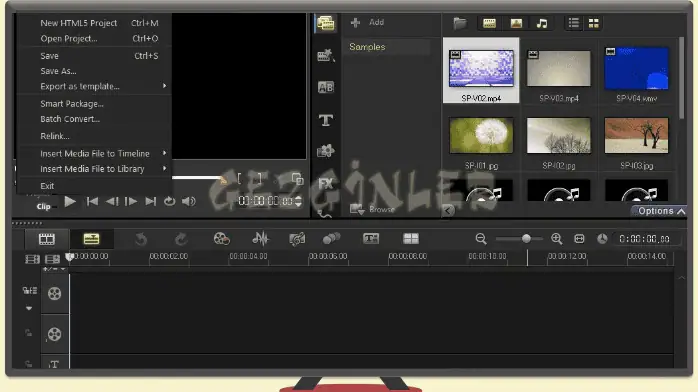The image size is (698, 392).
Task: Select SP-V03.mp4 thumbnail
Action: click(559, 69)
